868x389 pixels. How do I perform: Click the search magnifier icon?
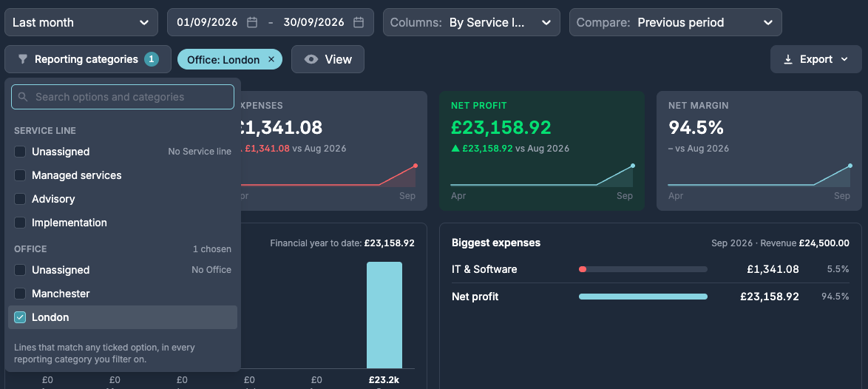(x=23, y=97)
